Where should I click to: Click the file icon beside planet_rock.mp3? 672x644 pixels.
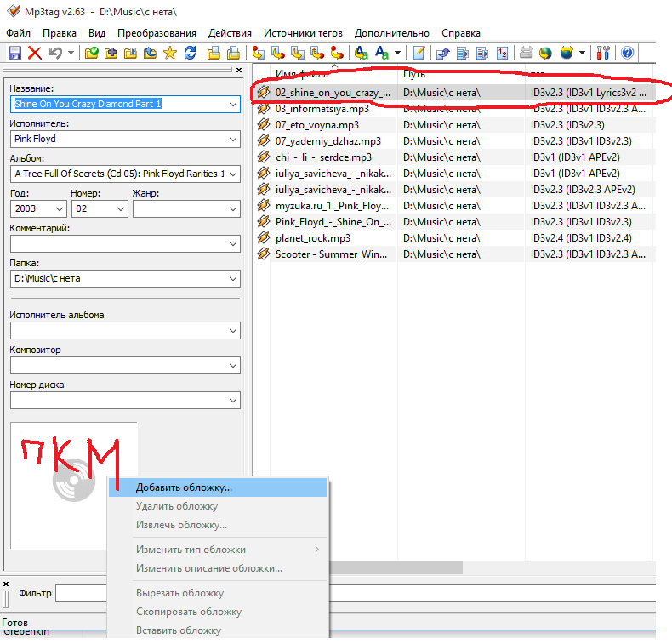pyautogui.click(x=263, y=238)
